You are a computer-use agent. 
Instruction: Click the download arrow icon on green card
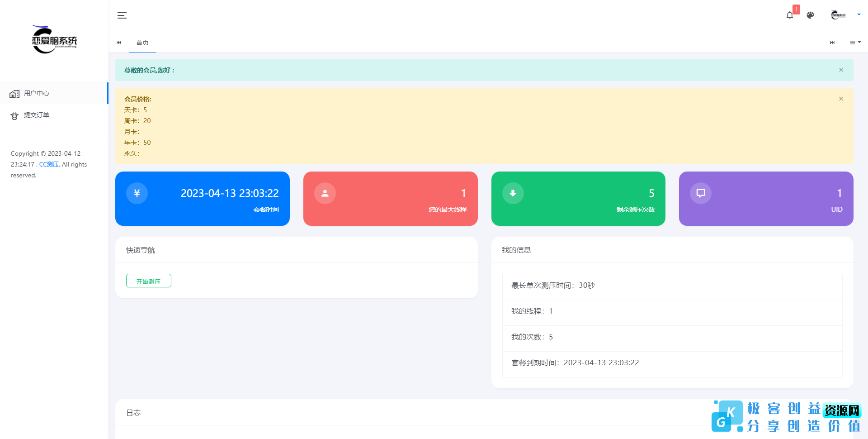click(x=513, y=193)
